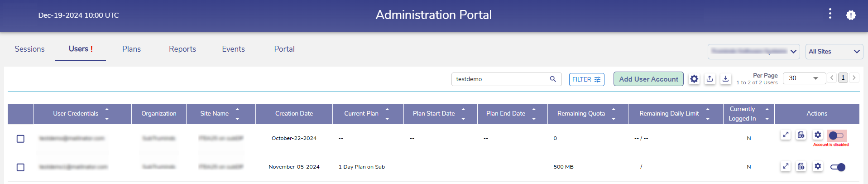The height and width of the screenshot is (184, 868).
Task: Select the checkbox for the second user row
Action: 20,167
